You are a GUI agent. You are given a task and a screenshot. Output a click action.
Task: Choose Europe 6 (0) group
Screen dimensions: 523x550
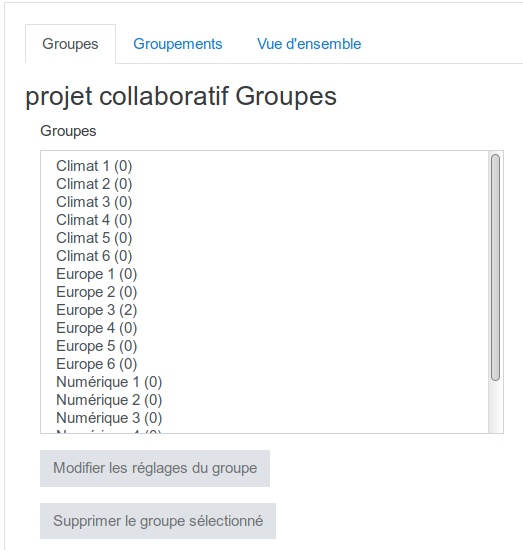tap(264, 364)
